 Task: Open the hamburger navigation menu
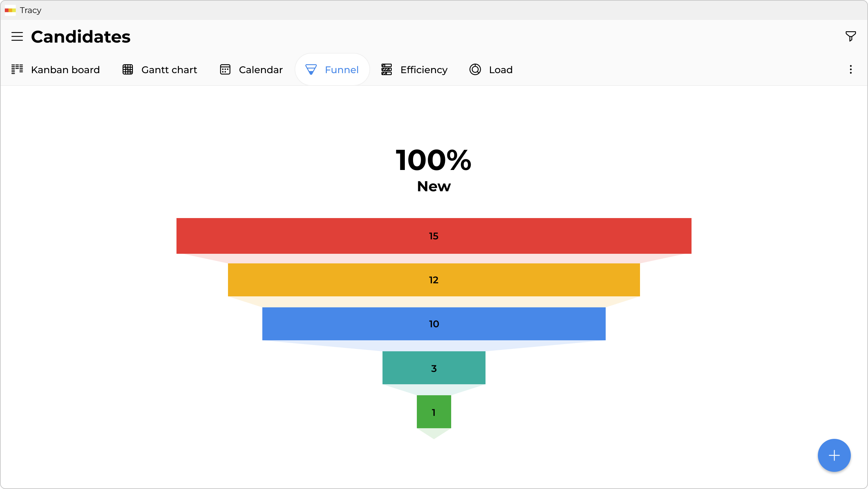(x=17, y=36)
